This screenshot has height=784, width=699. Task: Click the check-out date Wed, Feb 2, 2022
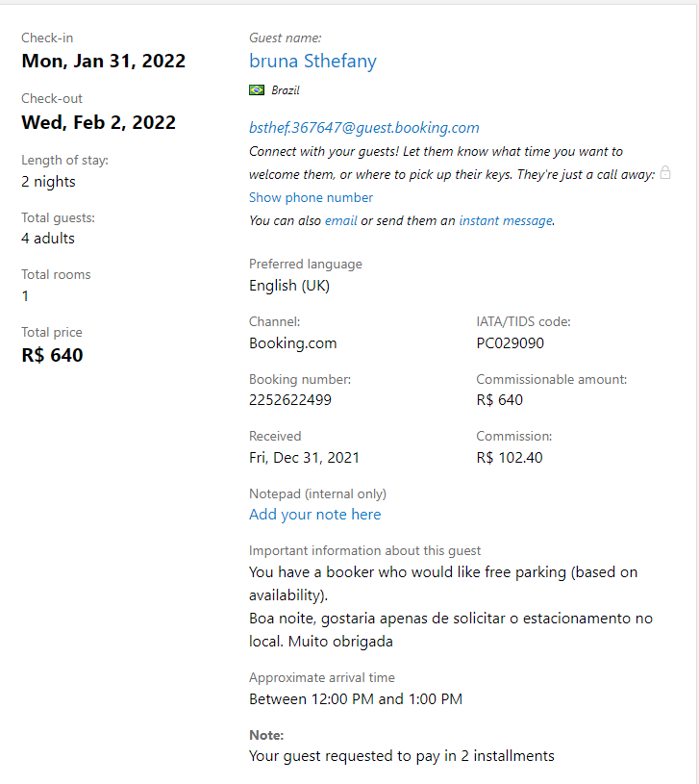tap(98, 122)
